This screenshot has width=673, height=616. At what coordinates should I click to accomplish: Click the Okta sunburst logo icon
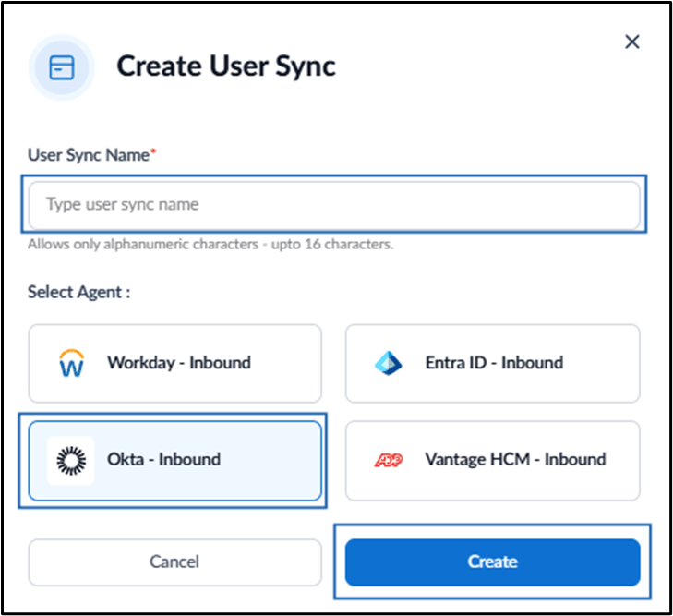click(x=71, y=461)
